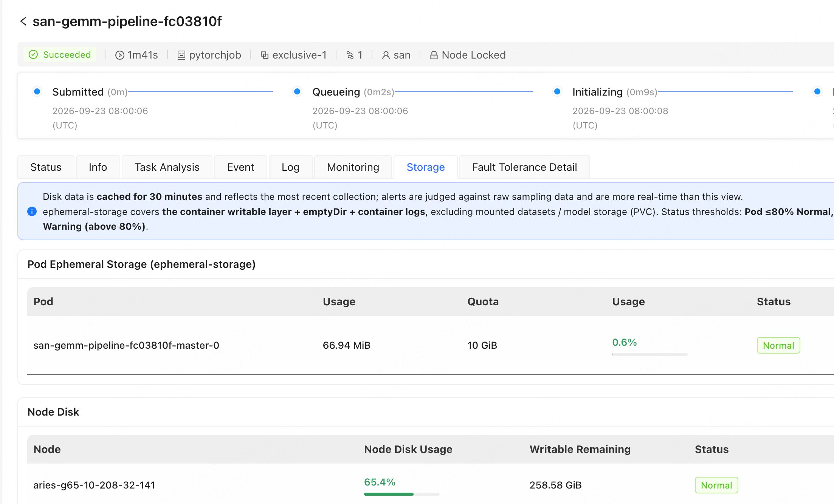Image resolution: width=834 pixels, height=504 pixels.
Task: Click the 0.6% usage percentage
Action: tap(625, 342)
